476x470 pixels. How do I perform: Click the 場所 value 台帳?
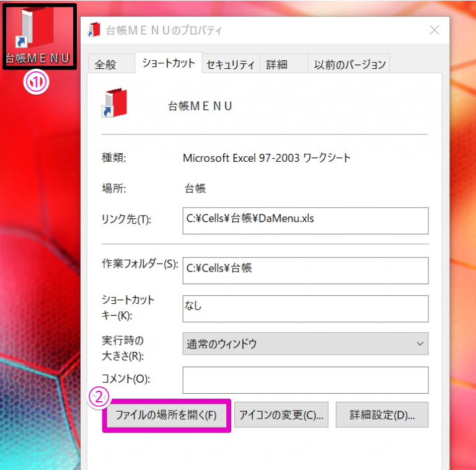pyautogui.click(x=195, y=188)
